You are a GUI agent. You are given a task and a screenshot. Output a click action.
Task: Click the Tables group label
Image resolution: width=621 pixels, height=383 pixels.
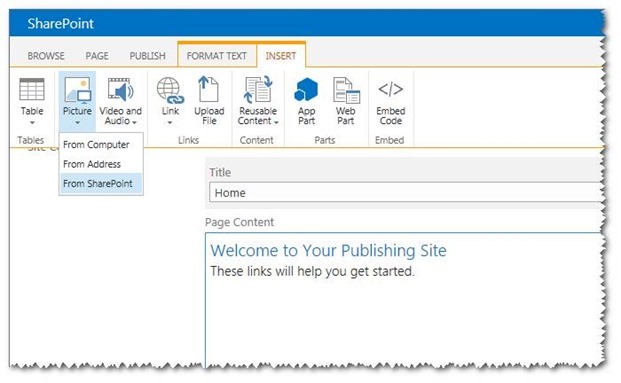coord(30,140)
